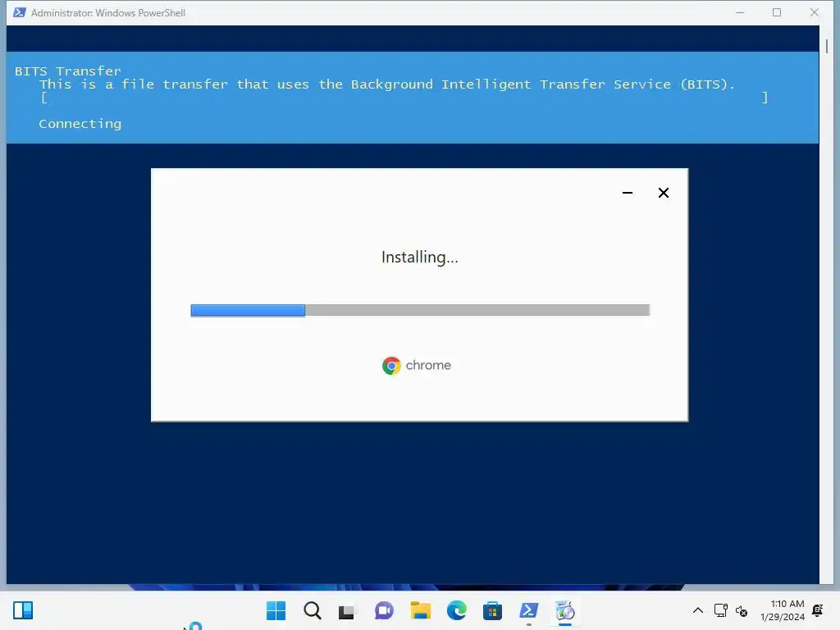Screen dimensions: 840x630
Task: Open the Widgets panel icon
Action: click(x=23, y=610)
